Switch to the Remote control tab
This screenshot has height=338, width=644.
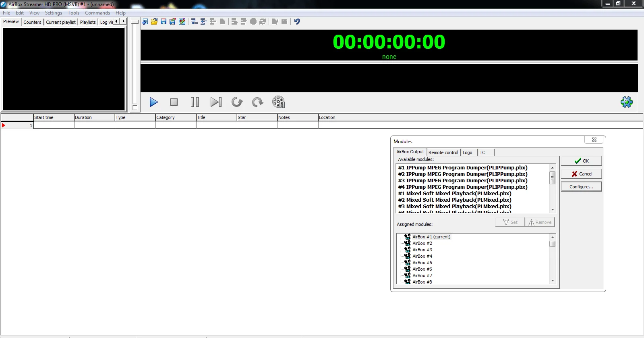443,152
